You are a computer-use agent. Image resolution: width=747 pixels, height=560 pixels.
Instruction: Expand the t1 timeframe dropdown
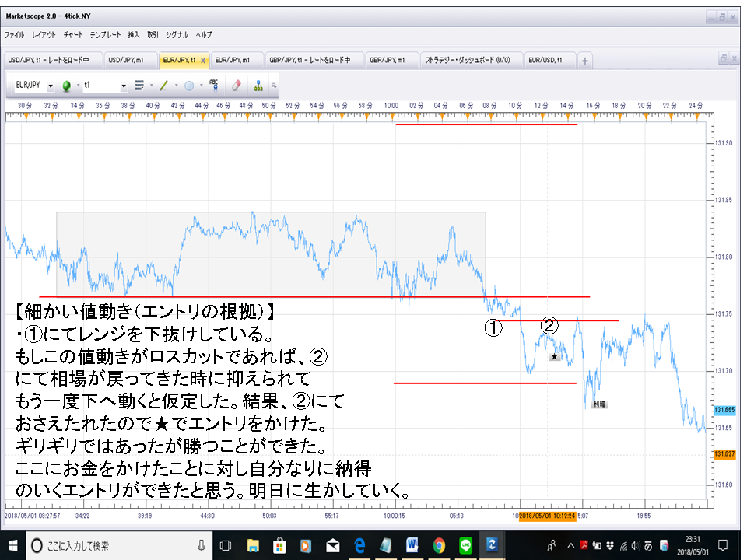(124, 86)
